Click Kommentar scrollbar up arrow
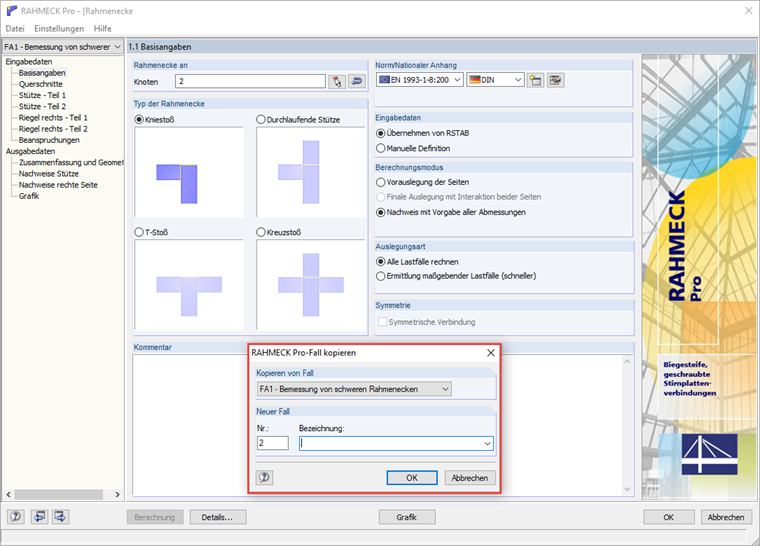The height and width of the screenshot is (546, 760). tap(627, 362)
